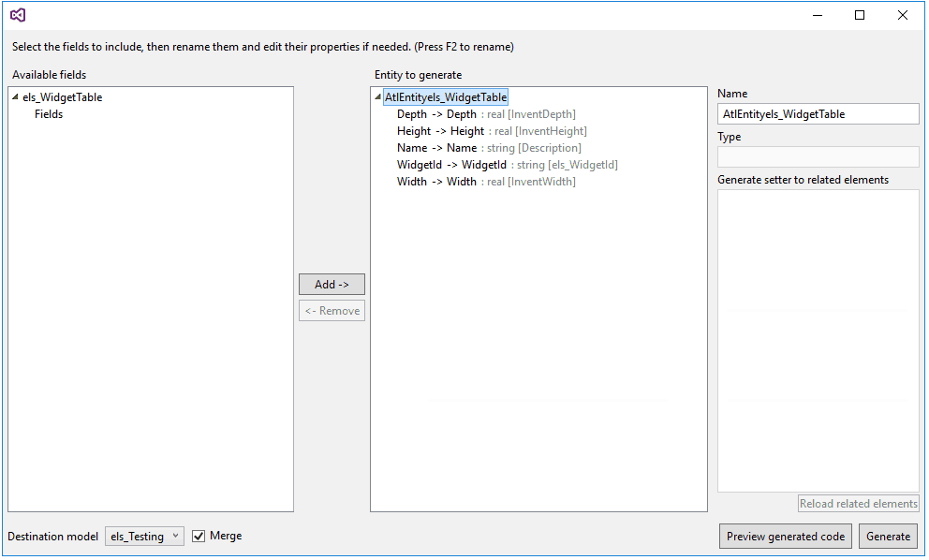
Task: Select the Depth -> Depth field row
Action: tap(486, 114)
